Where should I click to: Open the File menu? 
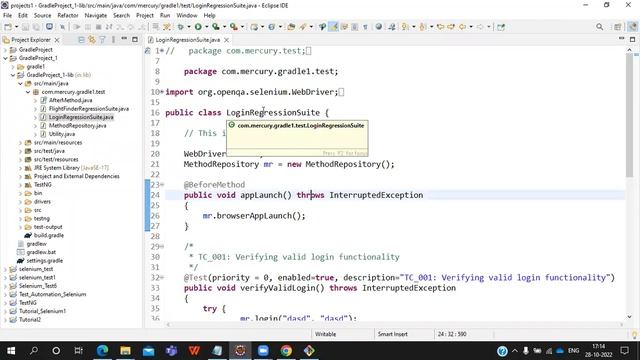7,16
